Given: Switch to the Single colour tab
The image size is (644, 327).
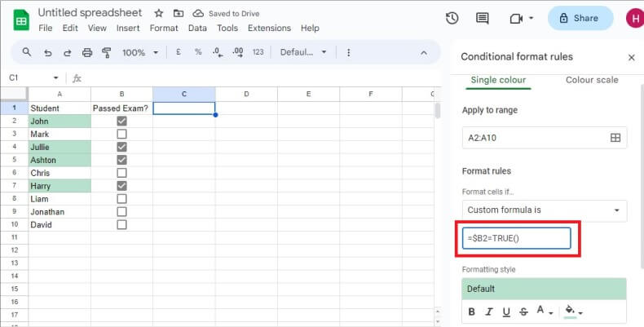Looking at the screenshot, I should click(x=498, y=80).
